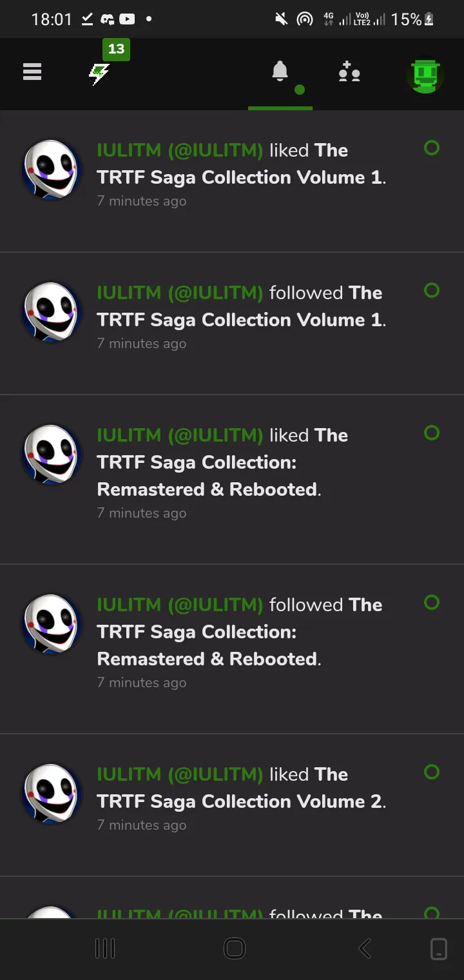Toggle read circle on followed Remastered & Rebooted
The height and width of the screenshot is (980, 464).
tap(432, 602)
